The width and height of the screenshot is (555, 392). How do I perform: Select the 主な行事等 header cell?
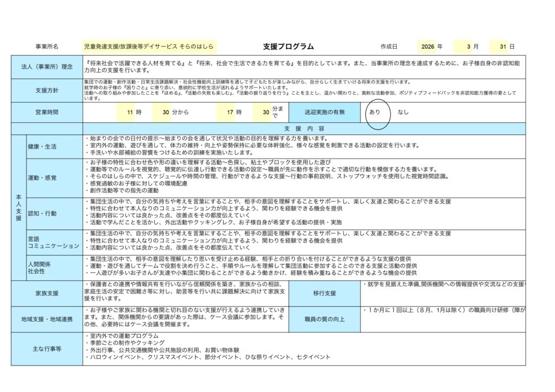pos(47,349)
